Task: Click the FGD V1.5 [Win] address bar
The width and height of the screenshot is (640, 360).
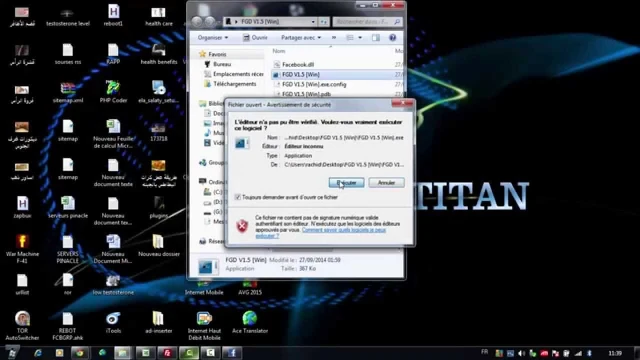Action: (x=270, y=22)
